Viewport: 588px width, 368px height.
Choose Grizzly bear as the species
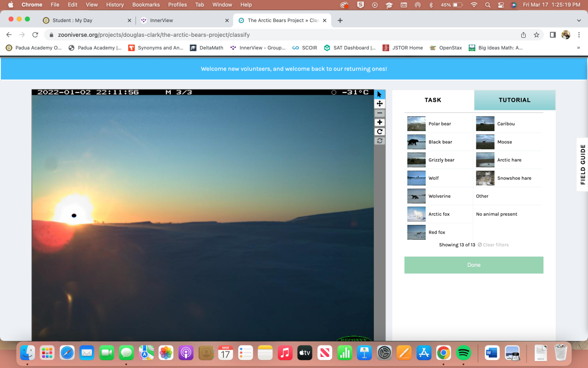(x=439, y=160)
